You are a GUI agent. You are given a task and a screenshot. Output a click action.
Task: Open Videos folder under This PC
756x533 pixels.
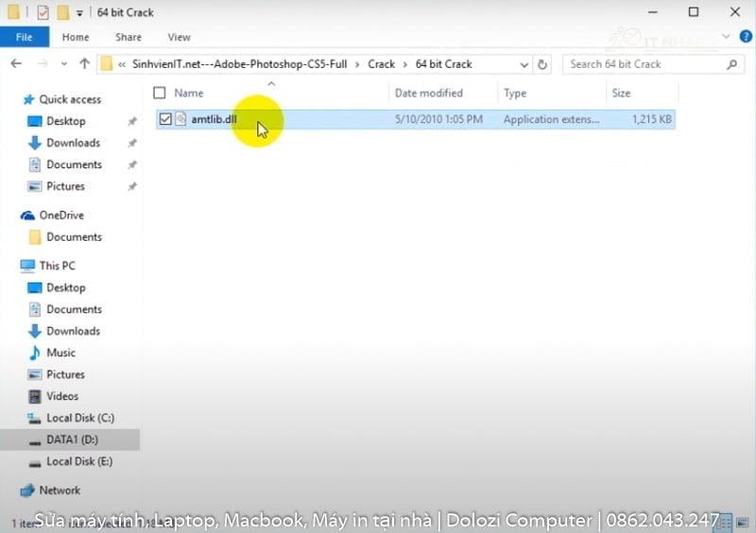pos(62,396)
